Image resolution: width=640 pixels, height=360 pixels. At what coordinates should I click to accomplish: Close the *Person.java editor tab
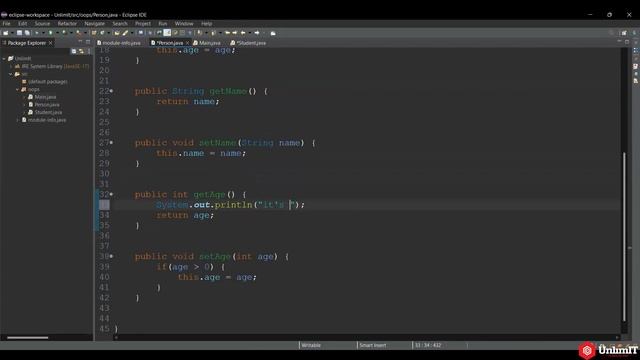pos(187,43)
